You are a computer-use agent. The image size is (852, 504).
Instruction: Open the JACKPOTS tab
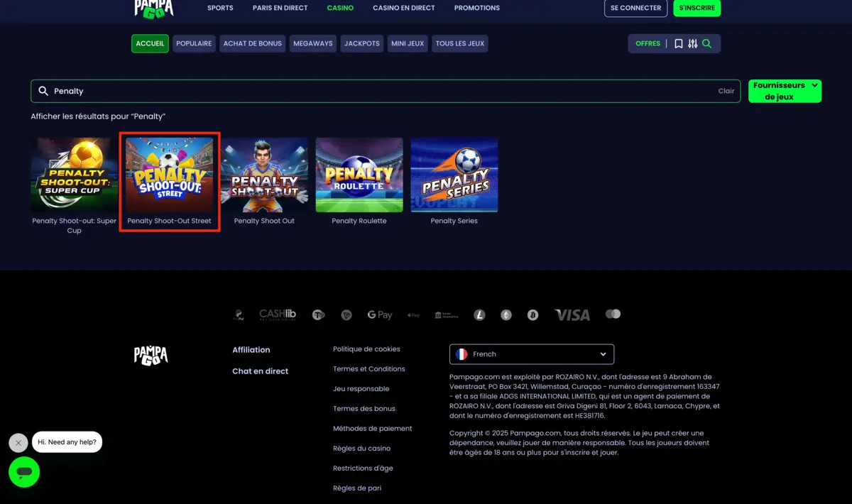click(x=362, y=43)
